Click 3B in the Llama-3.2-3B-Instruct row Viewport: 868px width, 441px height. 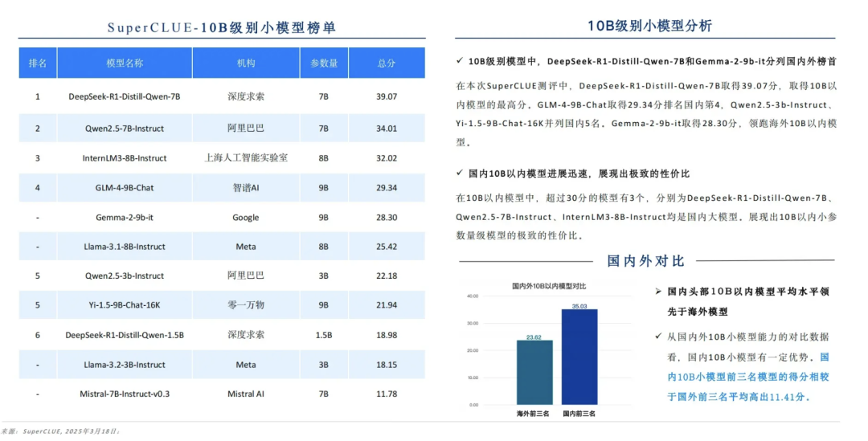[324, 365]
